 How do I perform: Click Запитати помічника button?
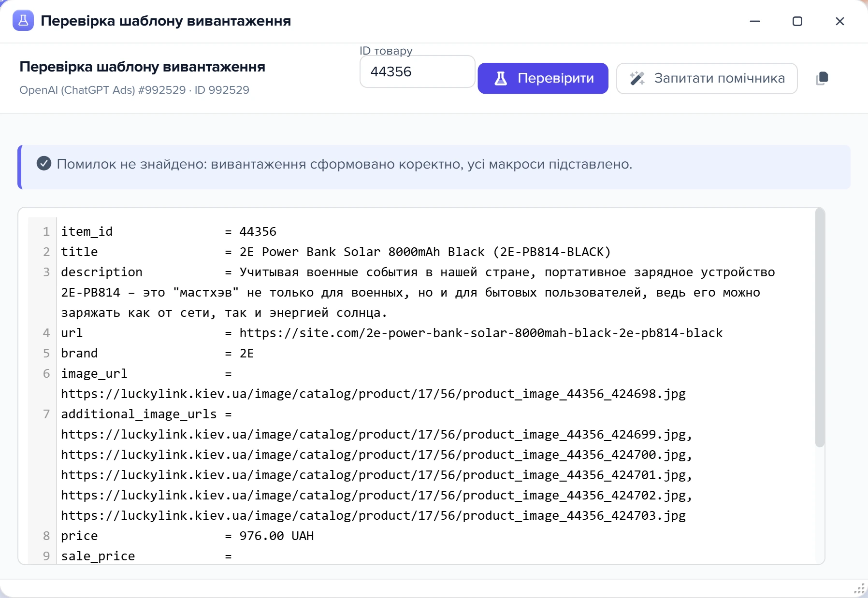coord(707,78)
